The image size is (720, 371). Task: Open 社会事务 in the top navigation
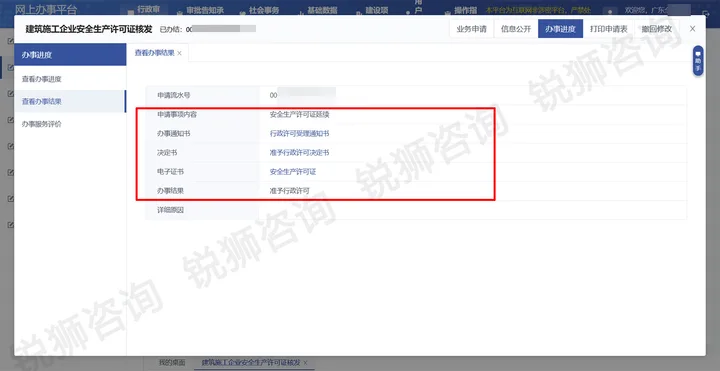(x=264, y=10)
